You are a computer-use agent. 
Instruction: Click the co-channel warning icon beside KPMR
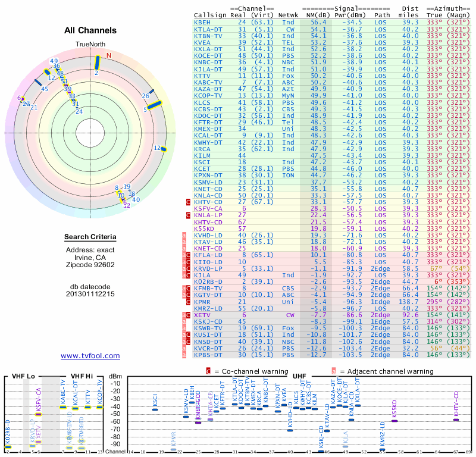tap(188, 302)
